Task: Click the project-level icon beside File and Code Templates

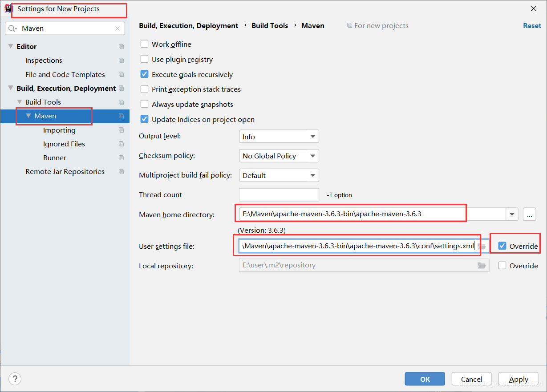Action: pos(121,75)
